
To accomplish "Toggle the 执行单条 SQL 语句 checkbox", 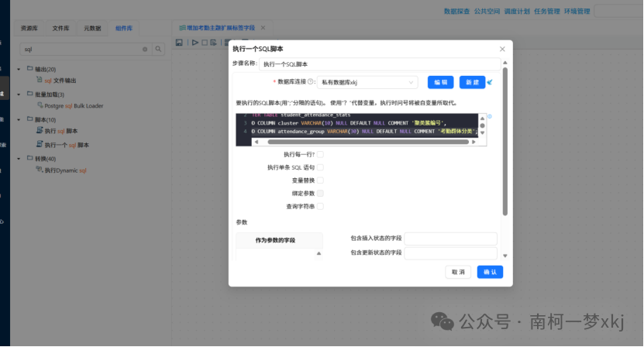I will pos(320,167).
